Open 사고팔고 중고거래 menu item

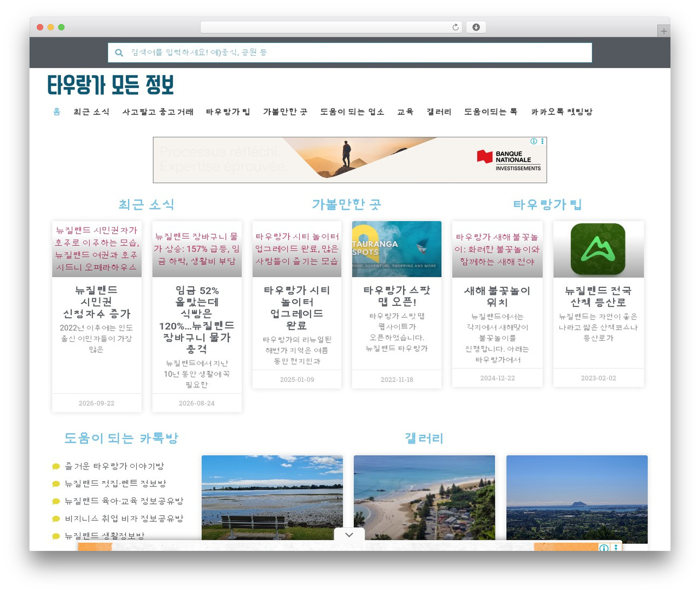158,112
